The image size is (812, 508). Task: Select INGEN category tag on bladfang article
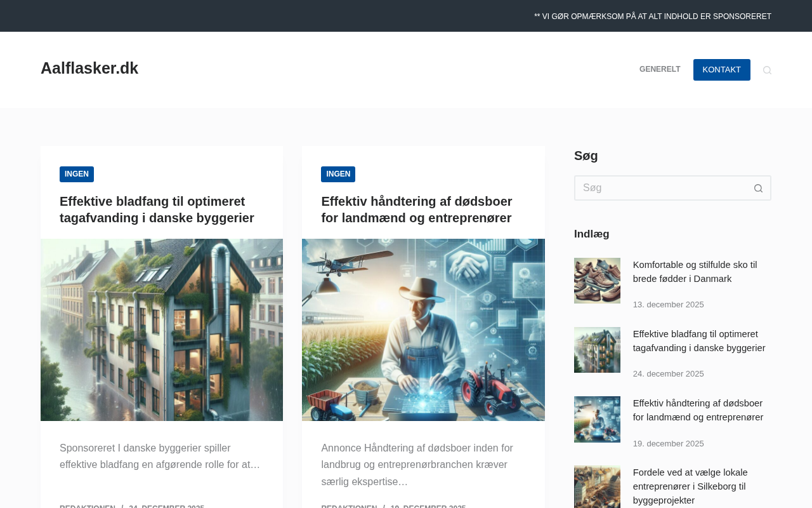click(x=77, y=174)
